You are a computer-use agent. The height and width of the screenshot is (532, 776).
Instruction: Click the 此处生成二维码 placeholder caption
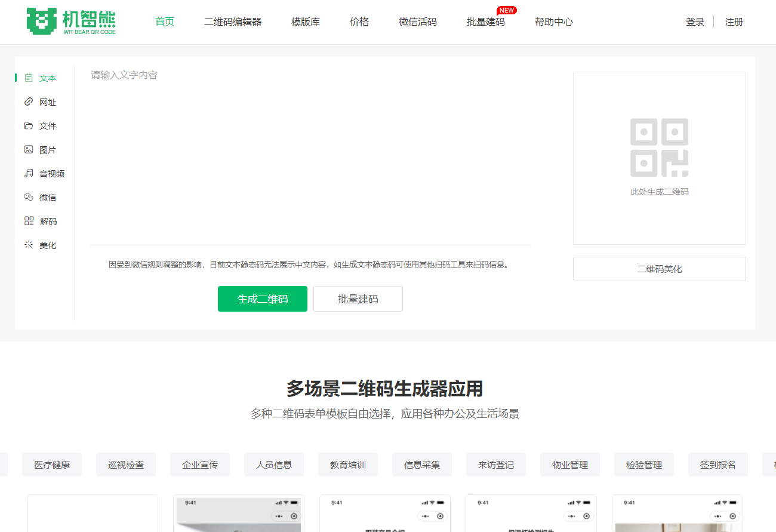[x=660, y=192]
